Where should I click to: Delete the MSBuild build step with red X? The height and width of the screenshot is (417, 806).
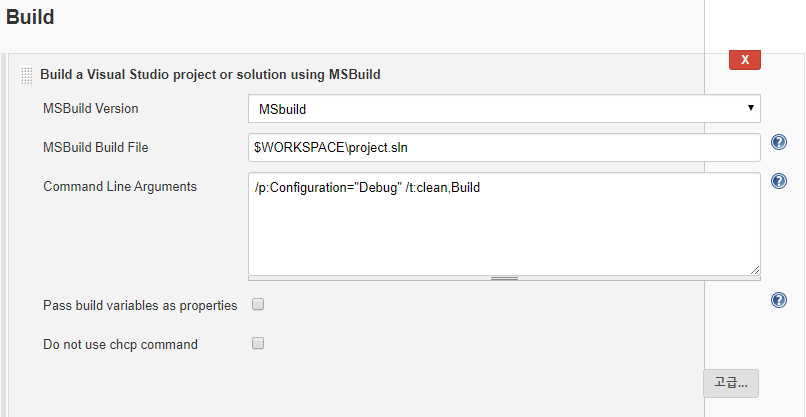[x=744, y=60]
